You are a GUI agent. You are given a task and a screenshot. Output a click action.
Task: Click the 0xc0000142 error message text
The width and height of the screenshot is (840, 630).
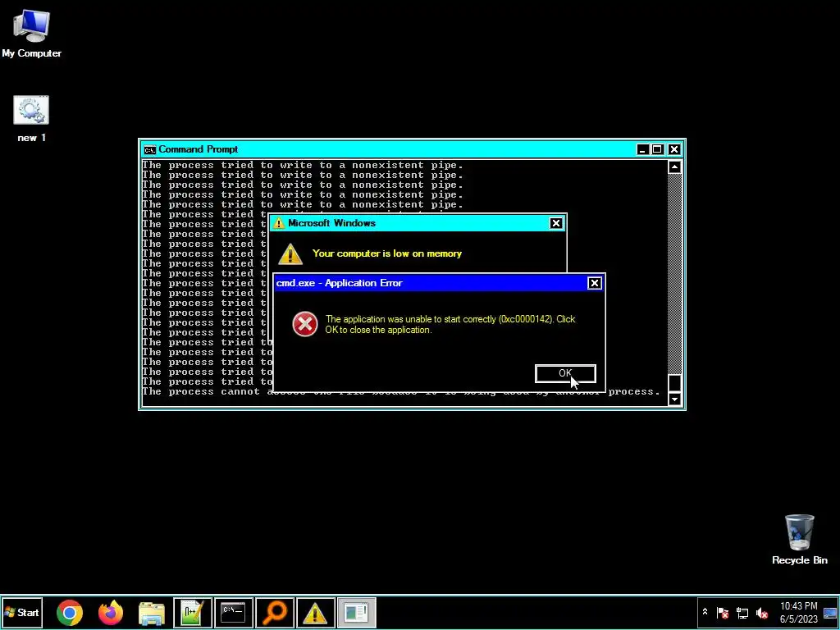point(450,324)
